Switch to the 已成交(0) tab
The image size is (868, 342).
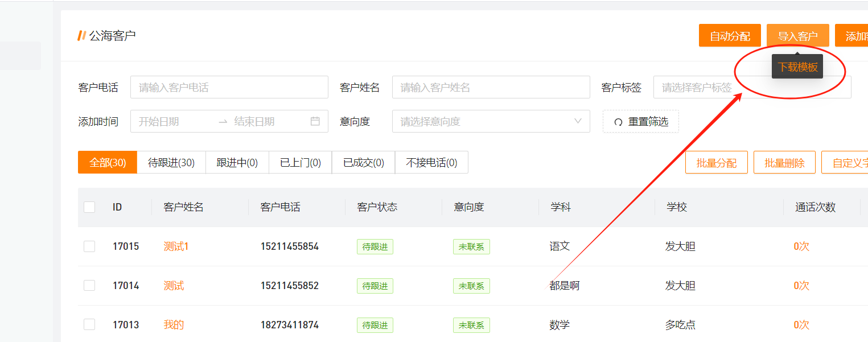[x=363, y=162]
